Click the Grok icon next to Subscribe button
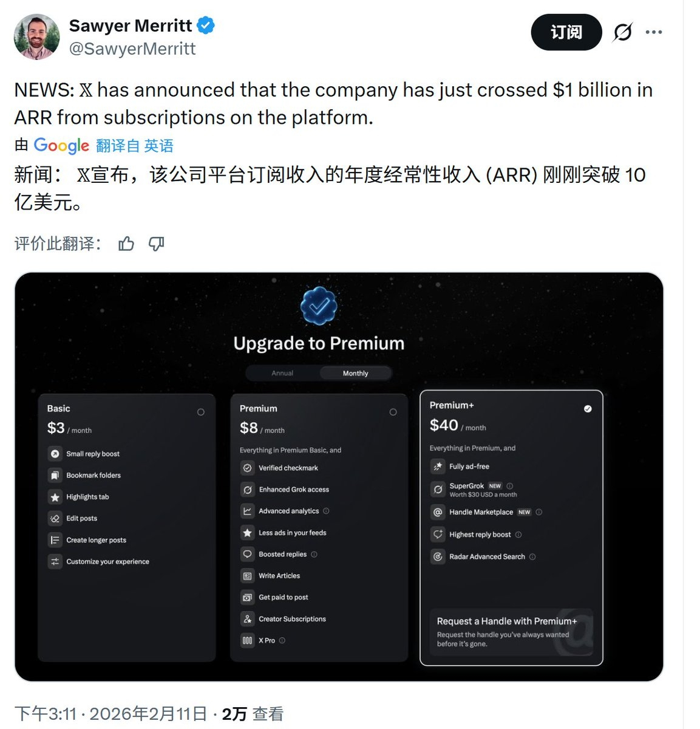The width and height of the screenshot is (700, 729). click(622, 32)
